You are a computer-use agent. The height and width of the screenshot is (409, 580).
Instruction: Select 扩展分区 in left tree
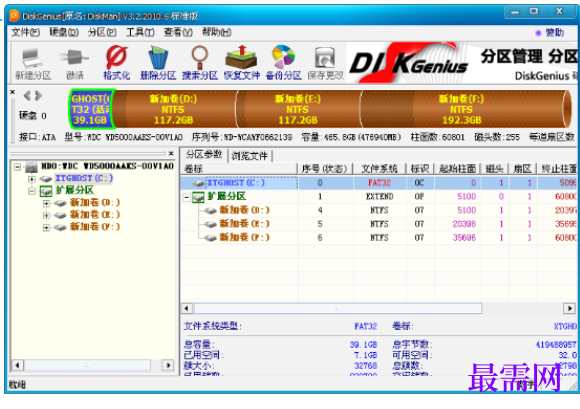tap(75, 190)
